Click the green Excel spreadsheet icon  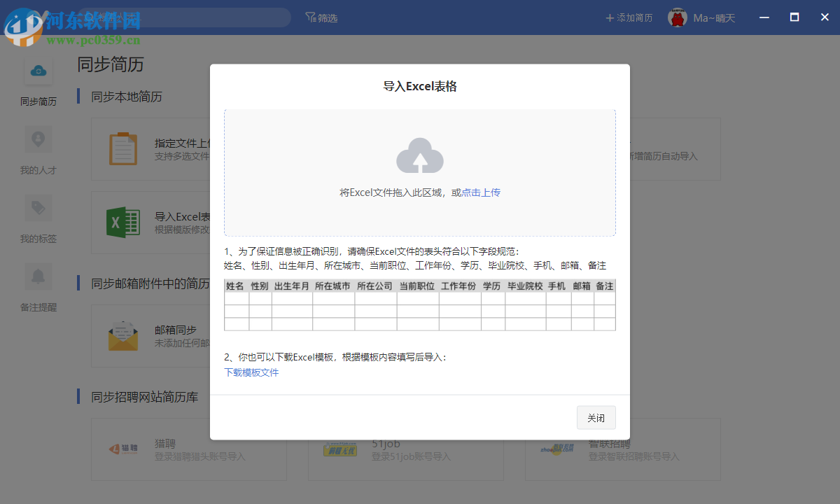coord(123,222)
